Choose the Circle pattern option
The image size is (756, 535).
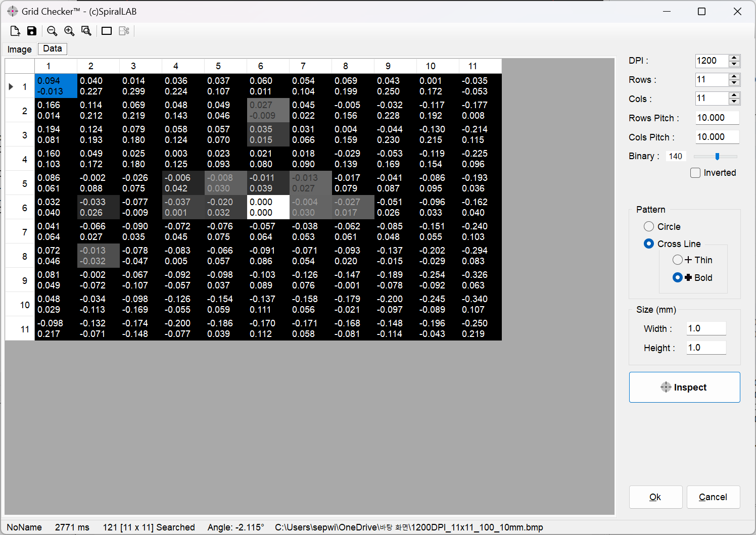pos(649,226)
